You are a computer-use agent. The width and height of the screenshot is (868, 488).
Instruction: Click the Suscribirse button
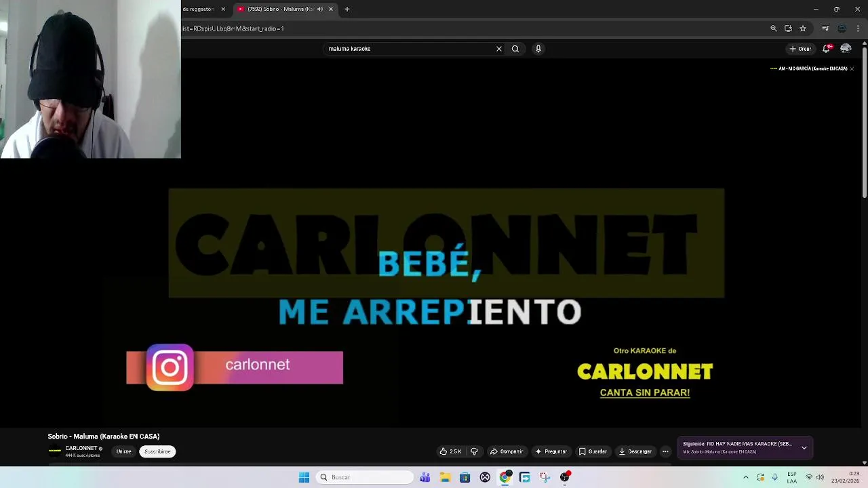pyautogui.click(x=157, y=451)
